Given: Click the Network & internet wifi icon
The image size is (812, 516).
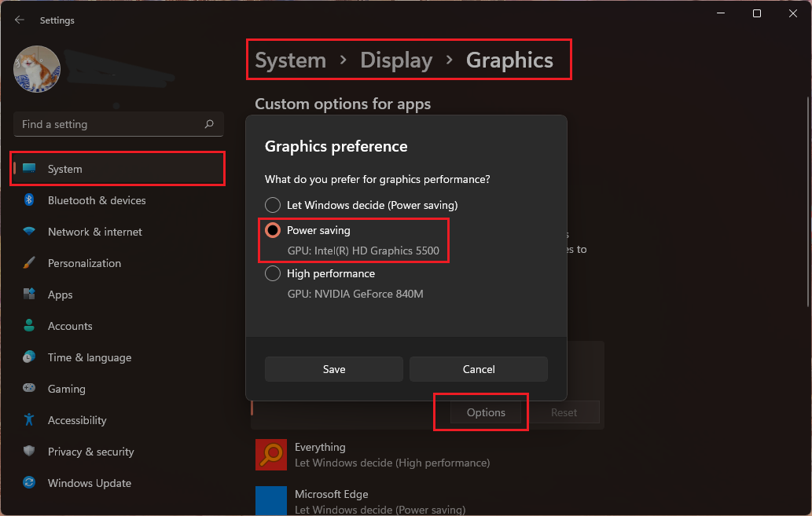Looking at the screenshot, I should point(29,232).
